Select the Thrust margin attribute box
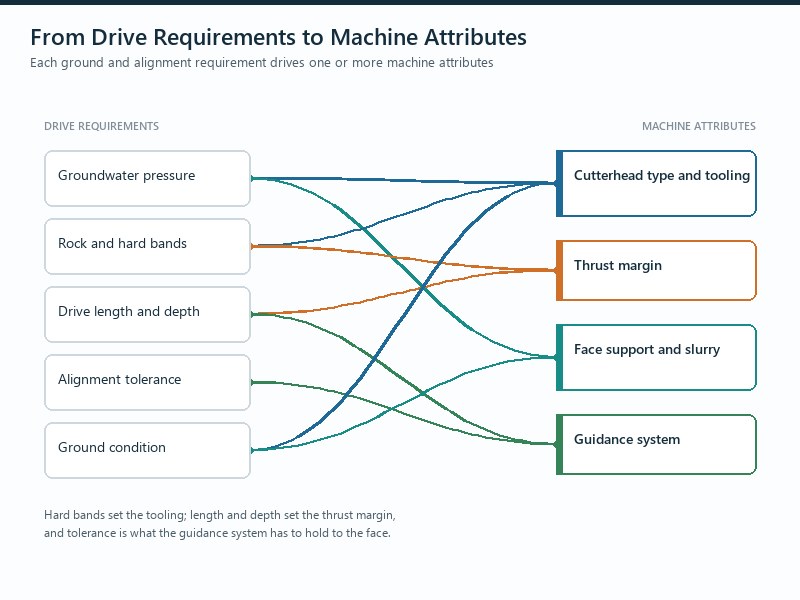 coord(656,270)
